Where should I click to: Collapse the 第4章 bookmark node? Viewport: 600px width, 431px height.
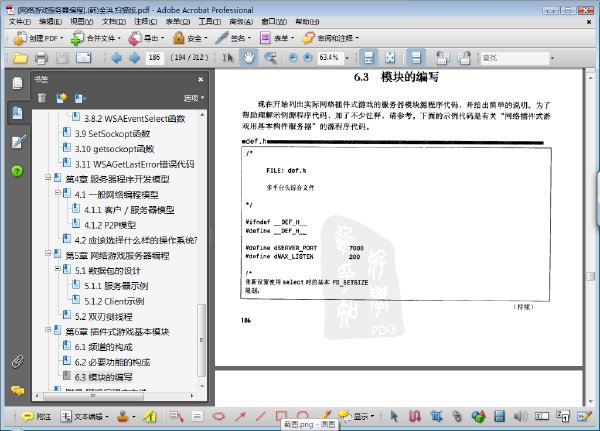pos(48,177)
